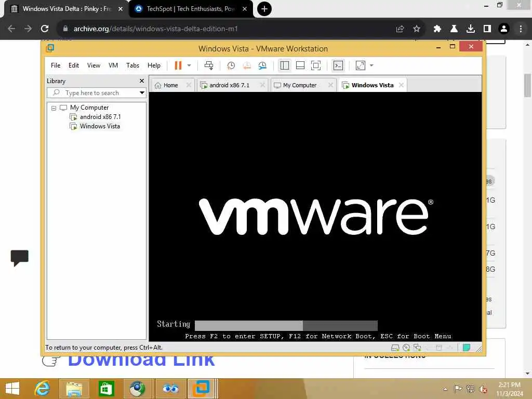Click the VMware boot progress bar
This screenshot has width=532, height=399.
coord(286,325)
